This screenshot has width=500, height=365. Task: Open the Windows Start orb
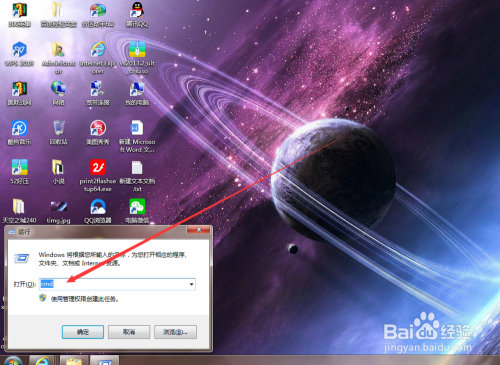13,361
